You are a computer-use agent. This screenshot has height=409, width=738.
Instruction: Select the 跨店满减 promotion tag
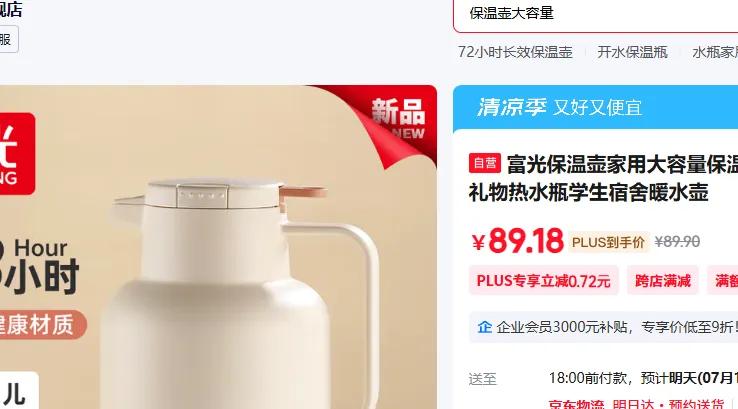663,281
